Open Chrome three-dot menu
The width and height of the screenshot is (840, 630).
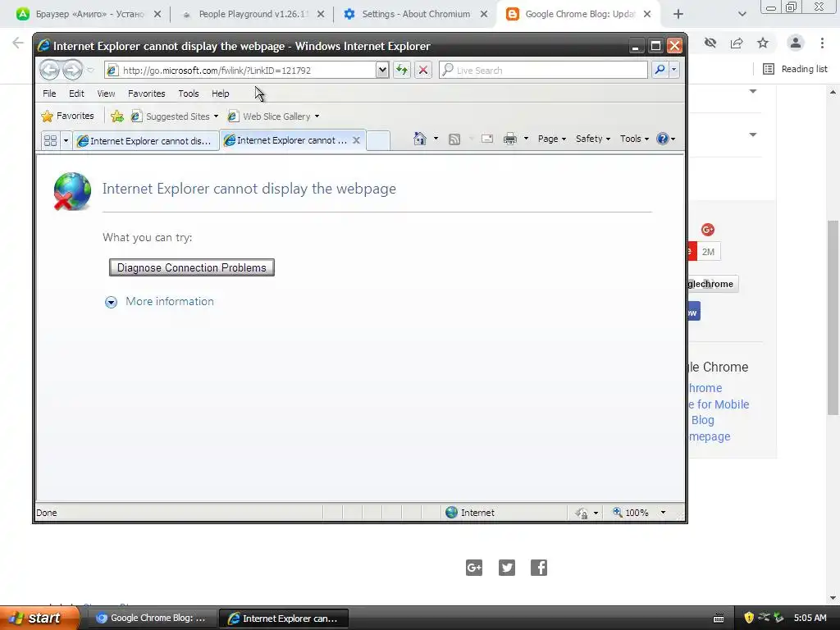point(822,43)
